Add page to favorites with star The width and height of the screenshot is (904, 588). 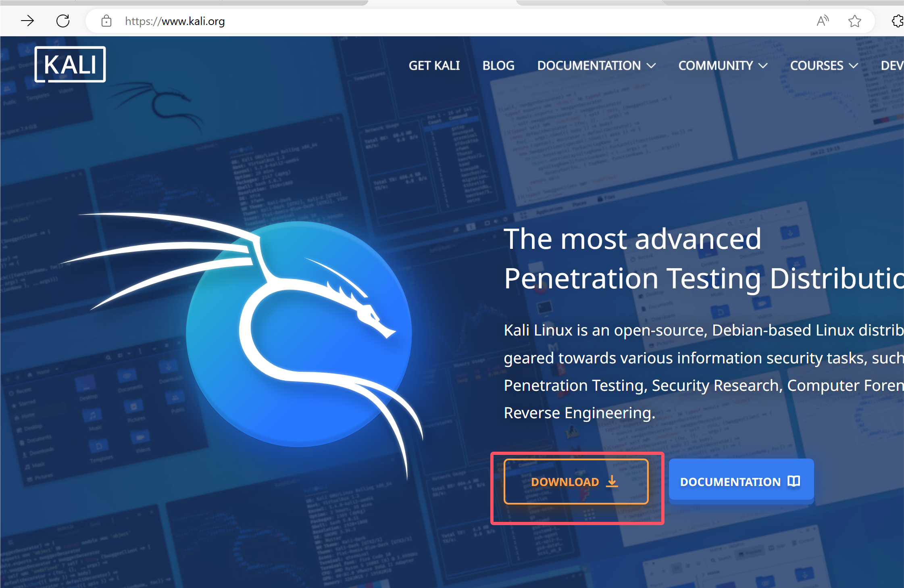(854, 21)
